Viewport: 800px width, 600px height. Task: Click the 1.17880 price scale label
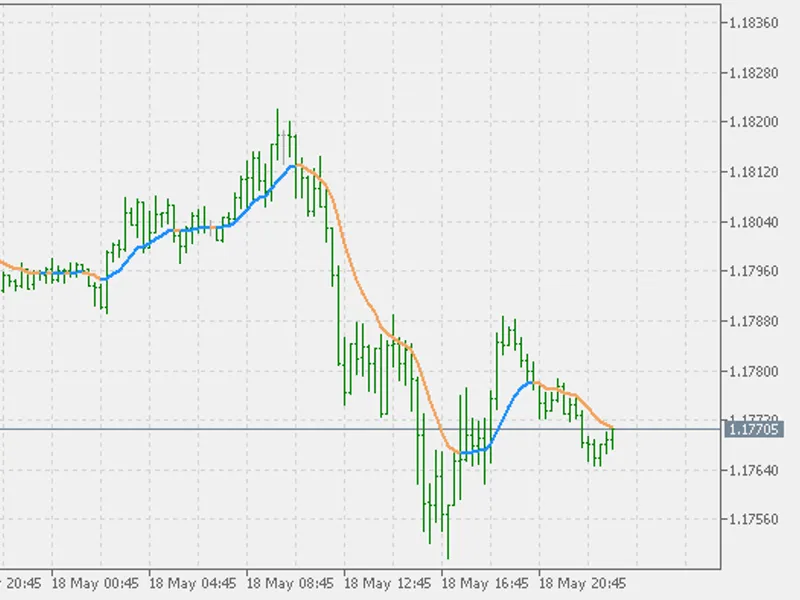click(754, 321)
